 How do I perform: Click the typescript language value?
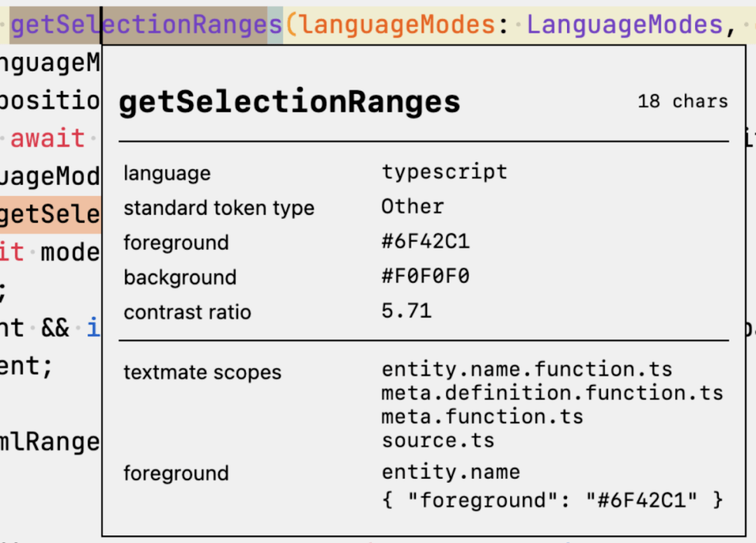click(444, 171)
